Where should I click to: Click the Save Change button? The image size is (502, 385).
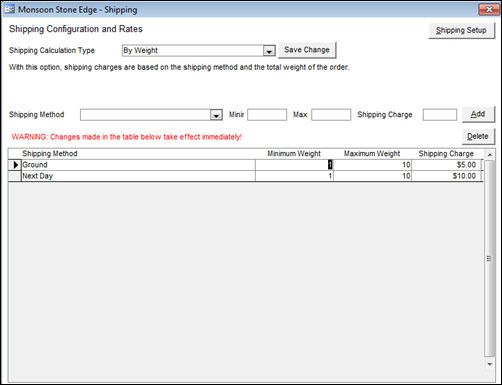click(307, 50)
